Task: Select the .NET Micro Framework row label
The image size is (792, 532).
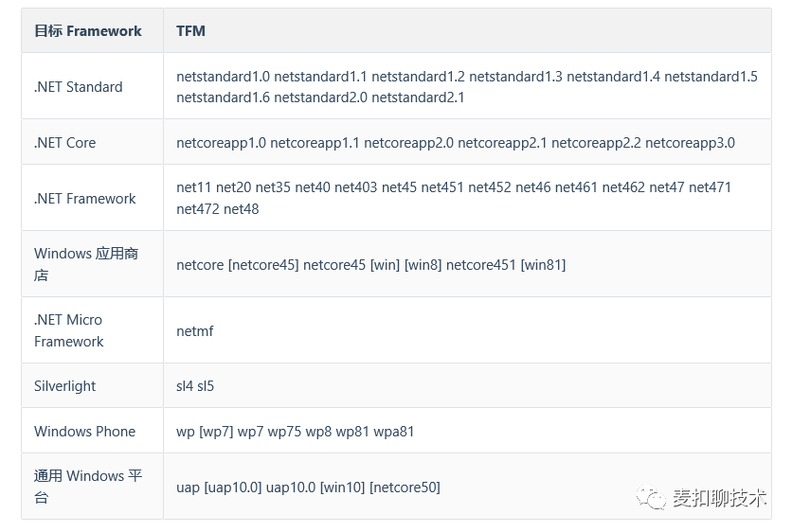Action: [x=69, y=330]
